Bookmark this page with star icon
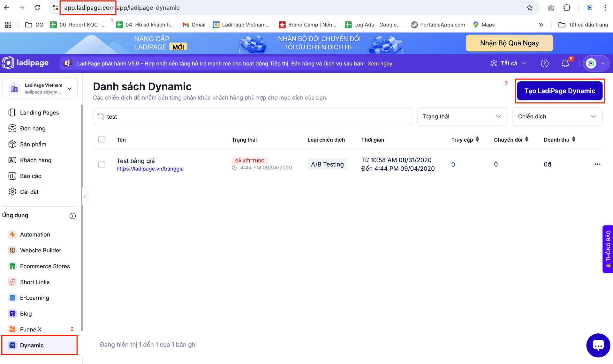Screen dimensions: 613x364 click(x=530, y=8)
